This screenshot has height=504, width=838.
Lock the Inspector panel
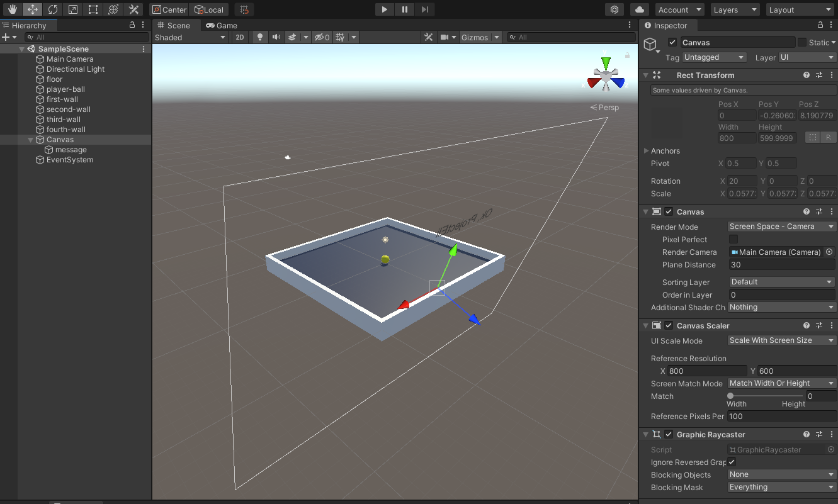pyautogui.click(x=820, y=25)
